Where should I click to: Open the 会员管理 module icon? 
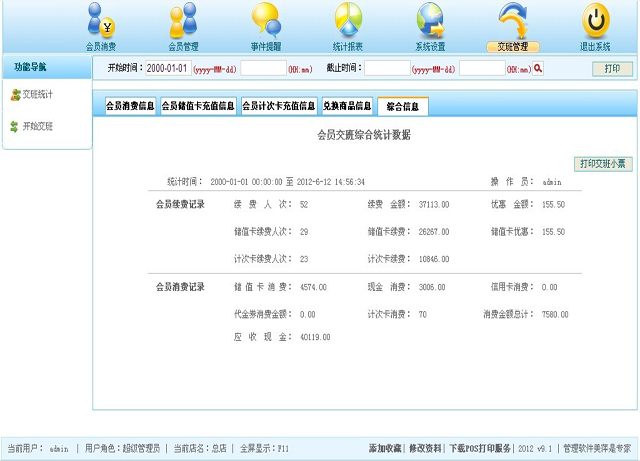tap(183, 20)
